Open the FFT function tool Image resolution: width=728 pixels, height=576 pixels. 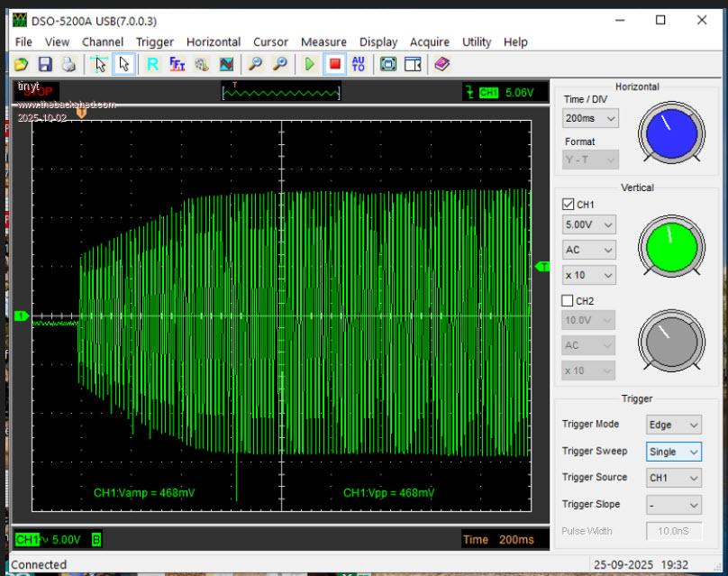[x=177, y=64]
